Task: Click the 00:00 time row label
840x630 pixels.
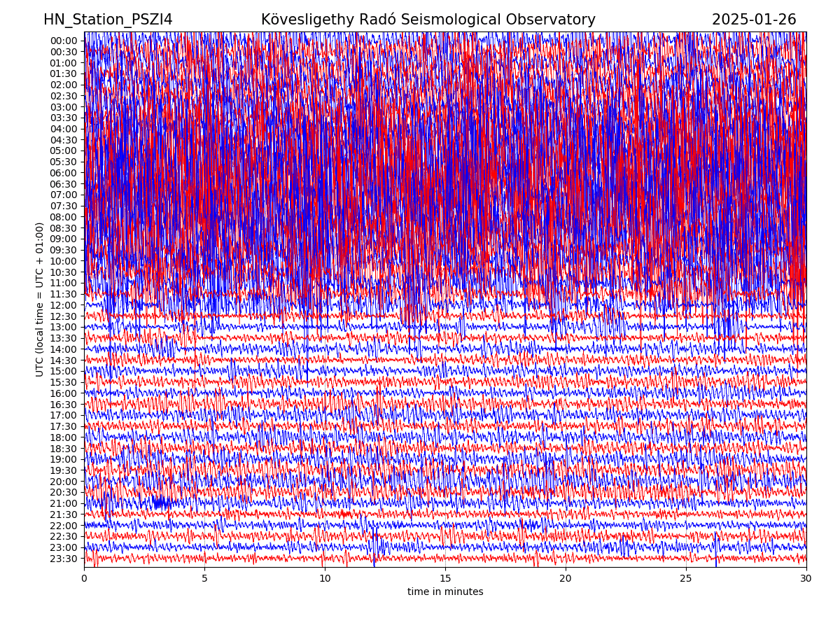Action: (64, 41)
